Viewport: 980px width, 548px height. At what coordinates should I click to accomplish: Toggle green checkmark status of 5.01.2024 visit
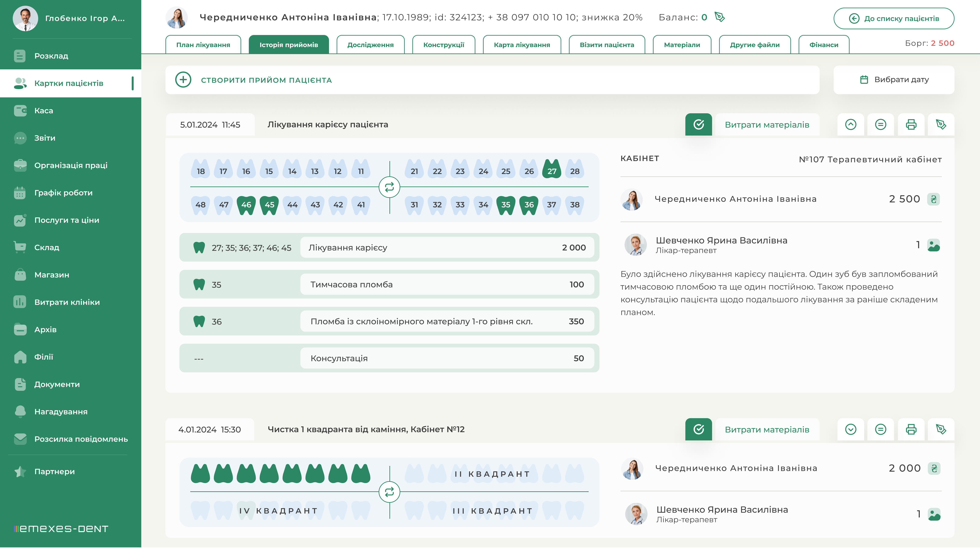pyautogui.click(x=699, y=125)
